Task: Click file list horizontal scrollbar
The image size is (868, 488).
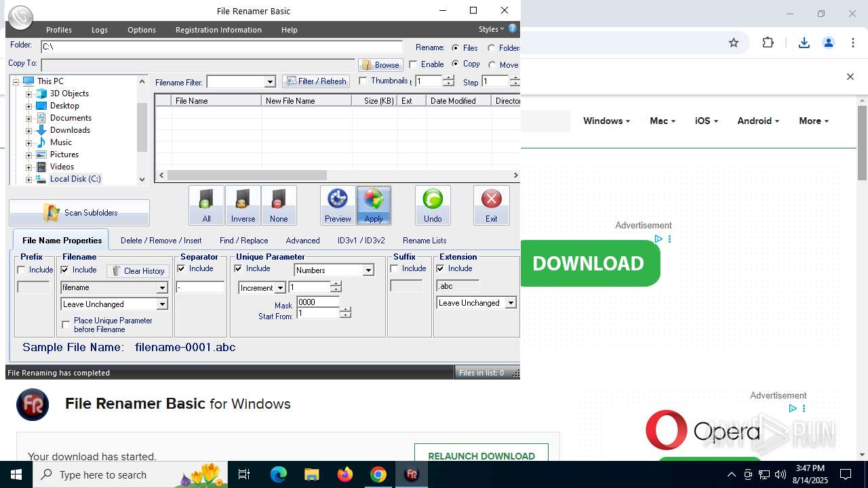Action: 248,175
